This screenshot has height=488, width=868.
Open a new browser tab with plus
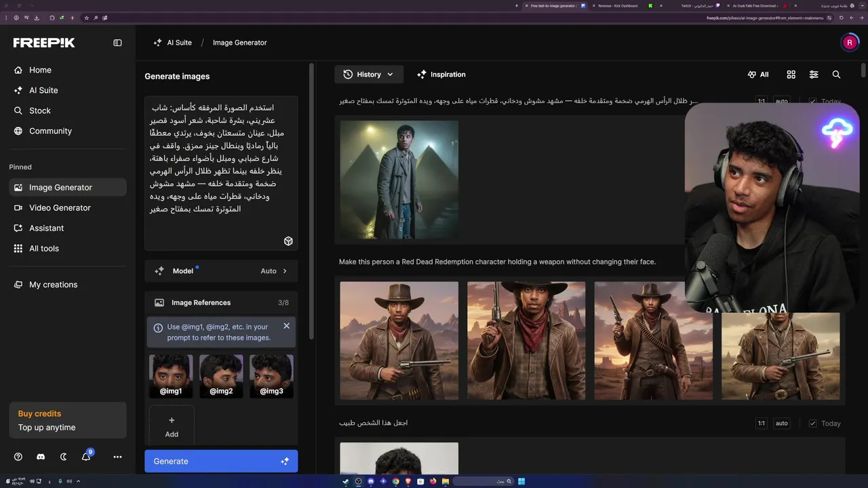[x=517, y=5]
